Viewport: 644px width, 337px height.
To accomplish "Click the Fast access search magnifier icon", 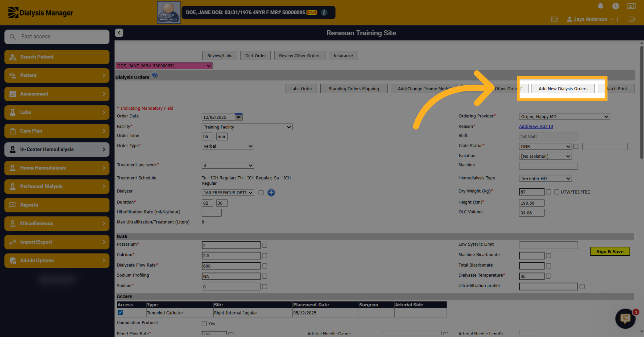I will [x=13, y=36].
